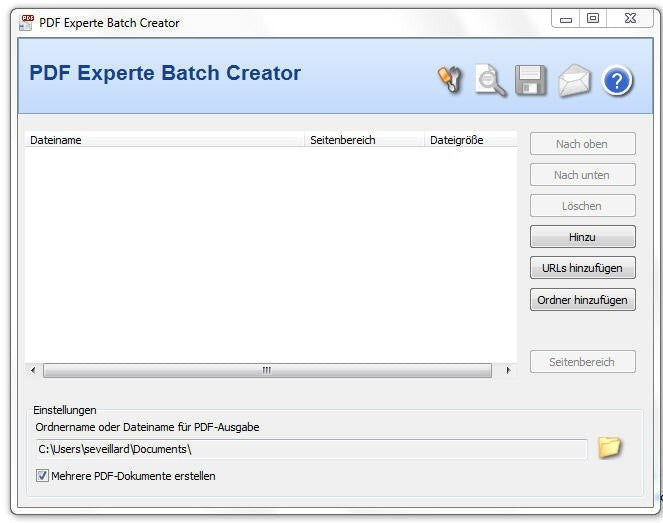Sort by the Seitenbereich column header

point(364,140)
